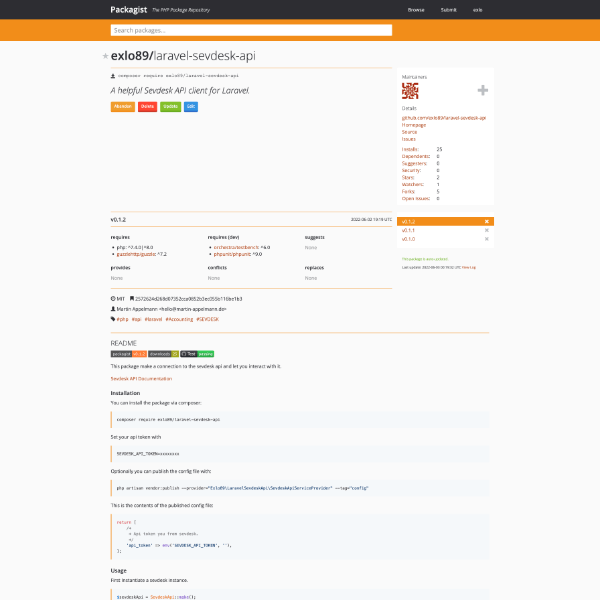600x600 pixels.
Task: Click the composer require code block in Installation
Action: (x=300, y=420)
